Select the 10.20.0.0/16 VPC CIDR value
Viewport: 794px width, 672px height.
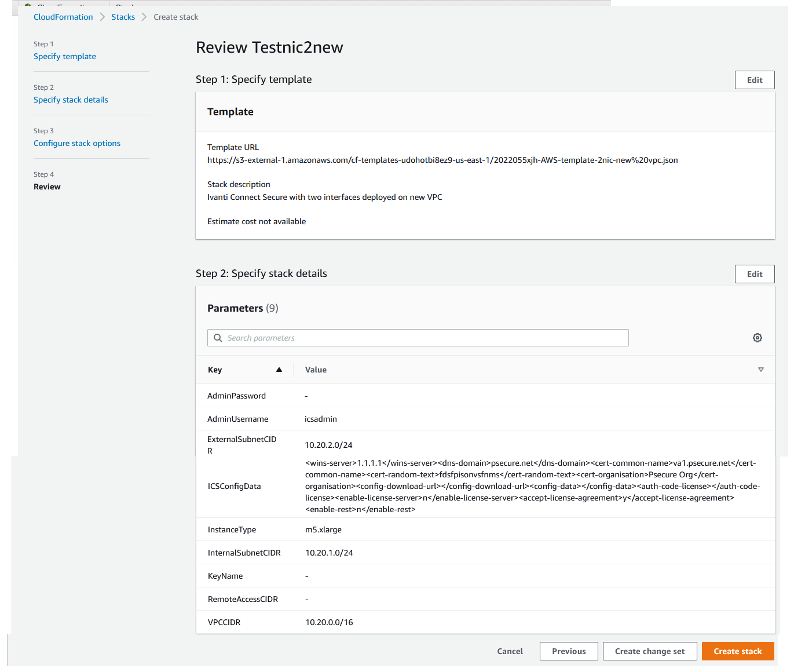(329, 622)
